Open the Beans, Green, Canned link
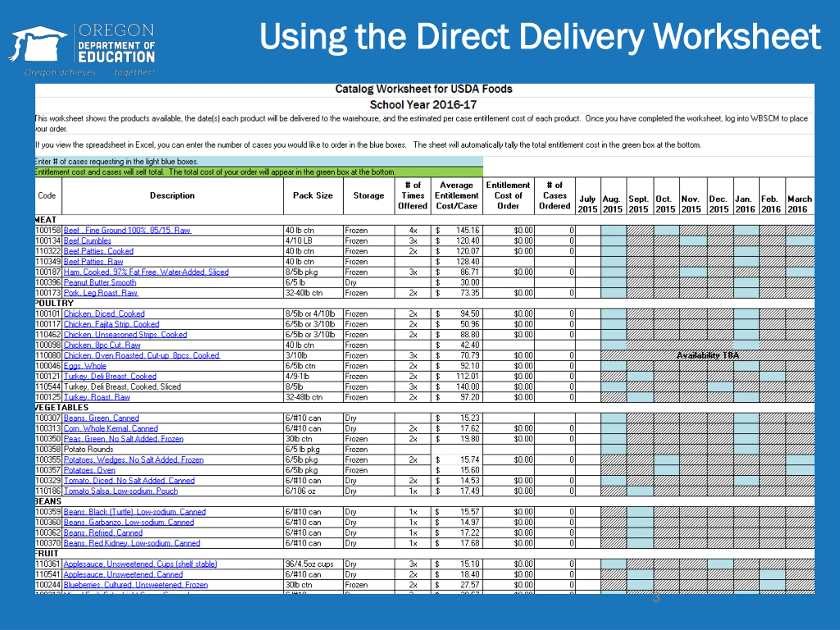The image size is (840, 630). pyautogui.click(x=101, y=418)
